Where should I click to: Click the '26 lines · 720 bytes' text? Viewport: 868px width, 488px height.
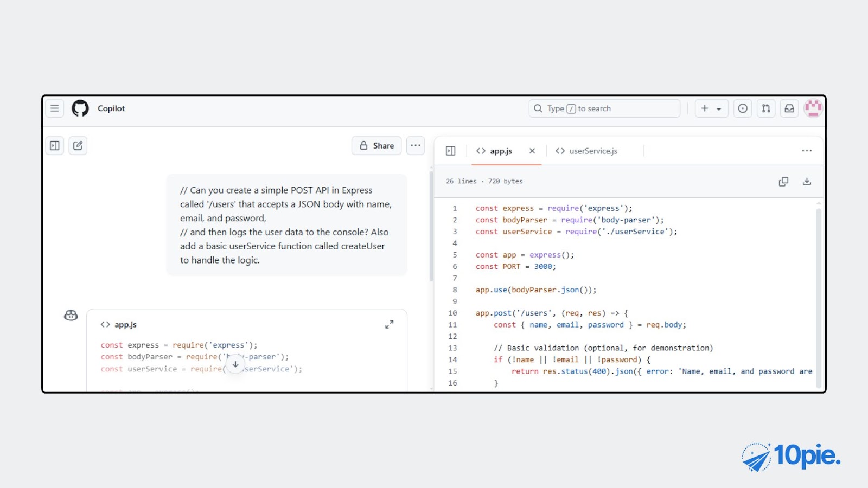pyautogui.click(x=484, y=181)
